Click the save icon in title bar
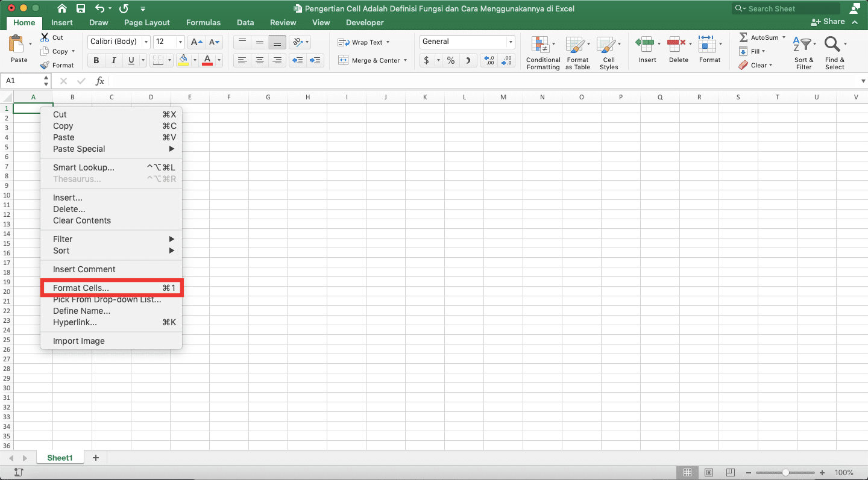This screenshot has width=868, height=480. coord(81,8)
